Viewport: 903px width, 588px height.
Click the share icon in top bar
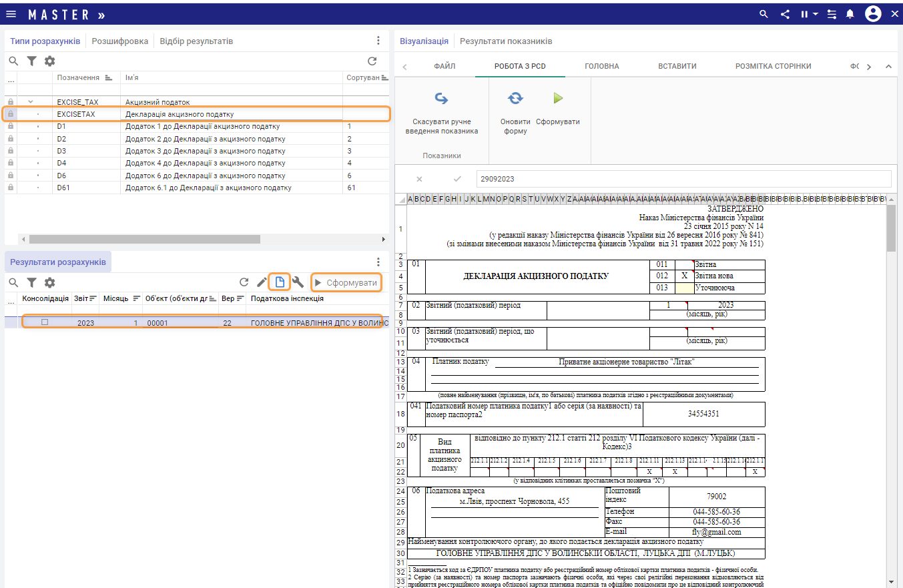(785, 14)
